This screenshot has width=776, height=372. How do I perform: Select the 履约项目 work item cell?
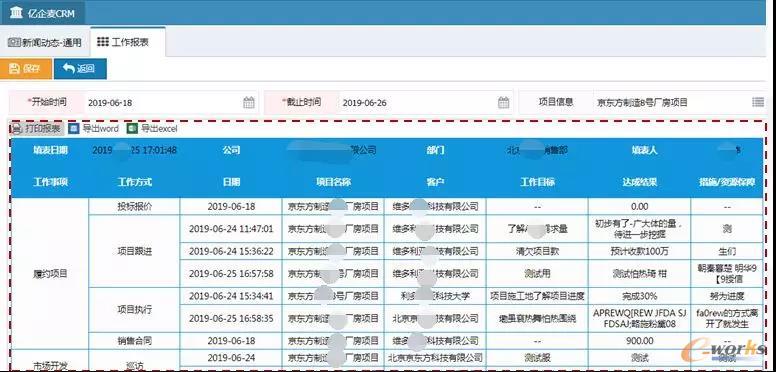pos(50,273)
